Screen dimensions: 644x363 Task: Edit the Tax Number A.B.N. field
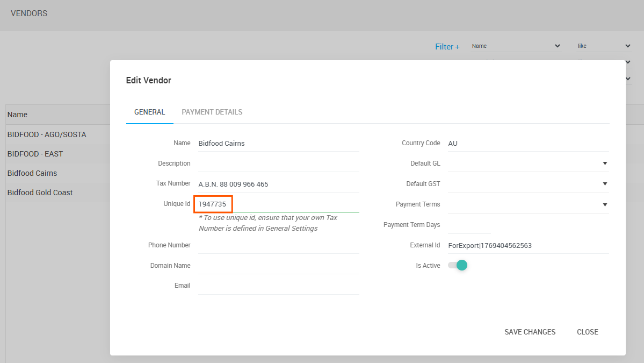[278, 184]
